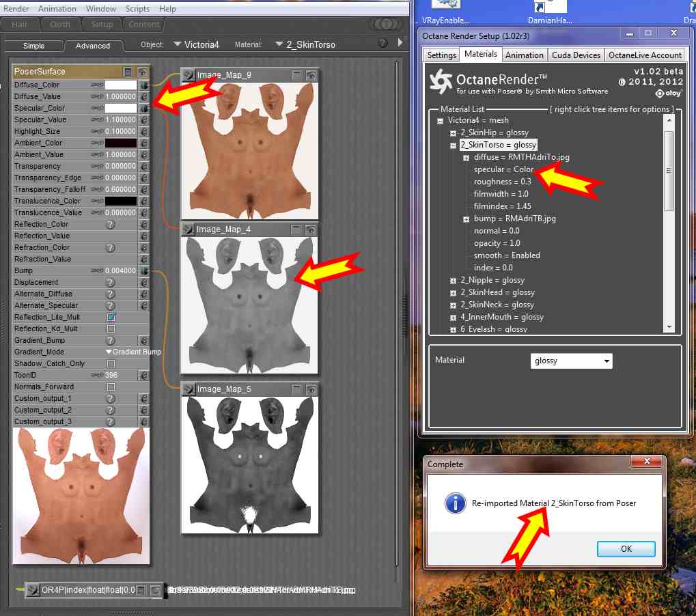
Task: Expand the 2_SkinHip tree node
Action: [x=453, y=133]
